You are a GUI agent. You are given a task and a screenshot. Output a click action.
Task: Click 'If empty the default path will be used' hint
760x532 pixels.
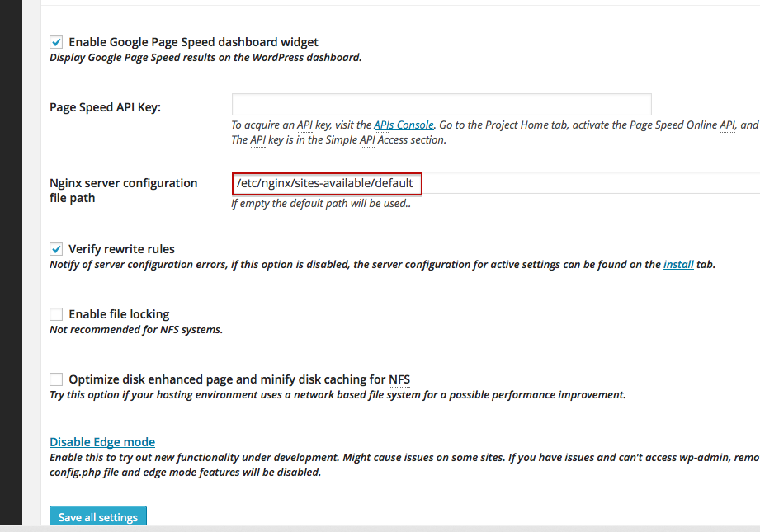pos(321,204)
